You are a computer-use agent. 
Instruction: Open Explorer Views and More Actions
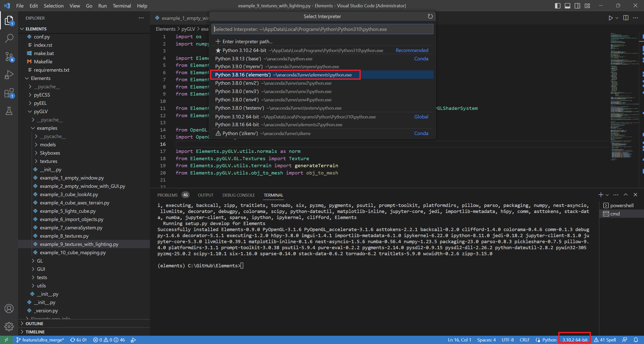tap(141, 18)
